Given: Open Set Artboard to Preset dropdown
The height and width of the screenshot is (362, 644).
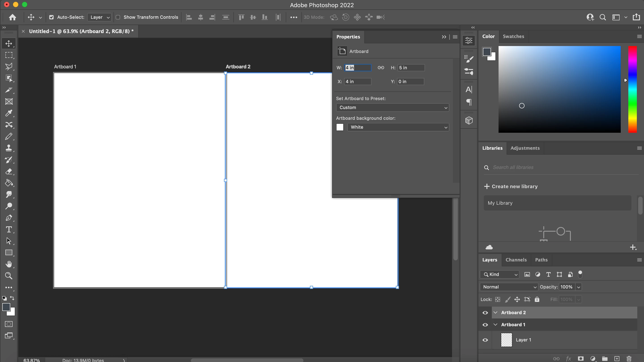Looking at the screenshot, I should (x=392, y=108).
